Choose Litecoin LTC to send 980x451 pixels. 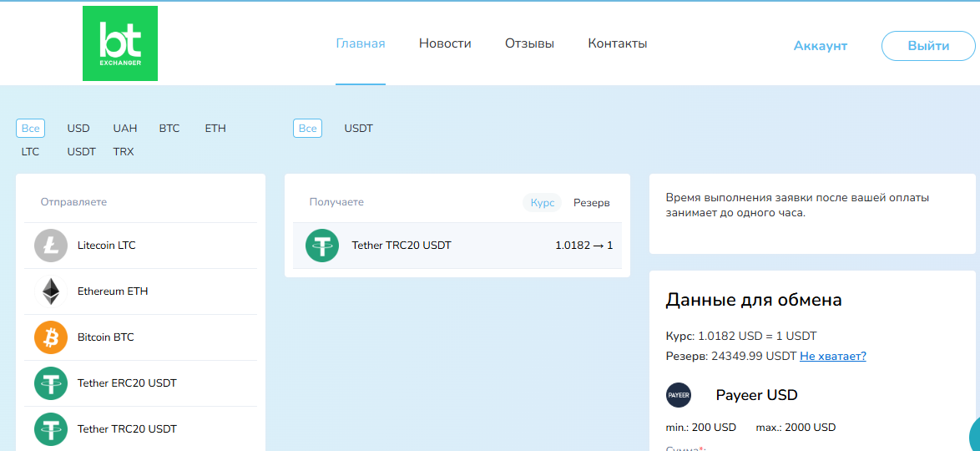[140, 246]
